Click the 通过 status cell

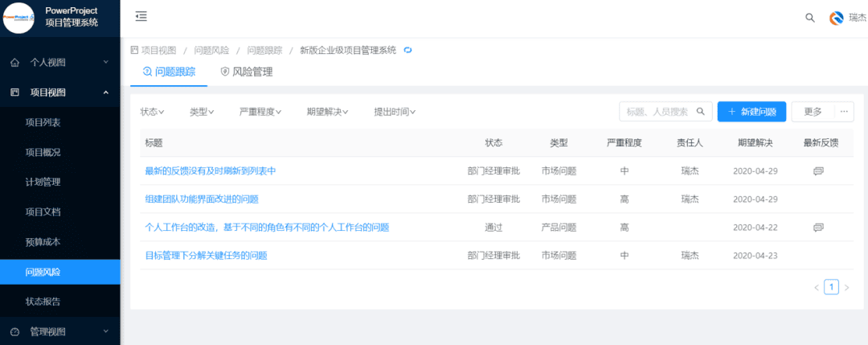493,228
